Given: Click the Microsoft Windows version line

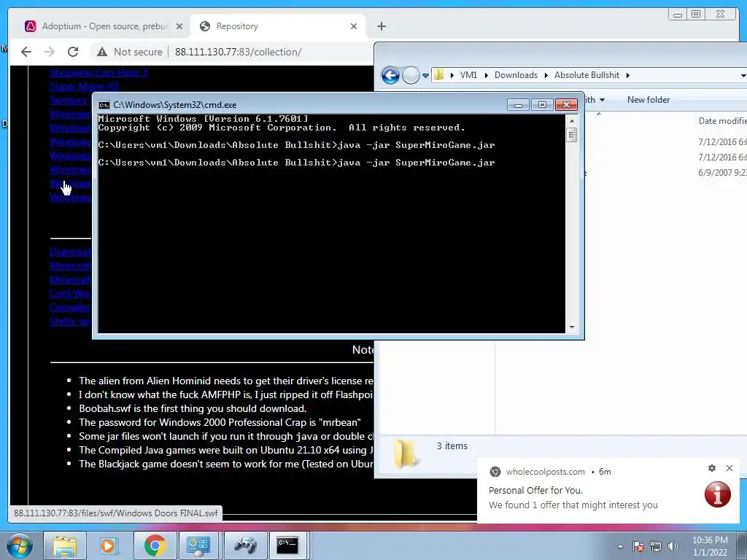Looking at the screenshot, I should pyautogui.click(x=203, y=119).
